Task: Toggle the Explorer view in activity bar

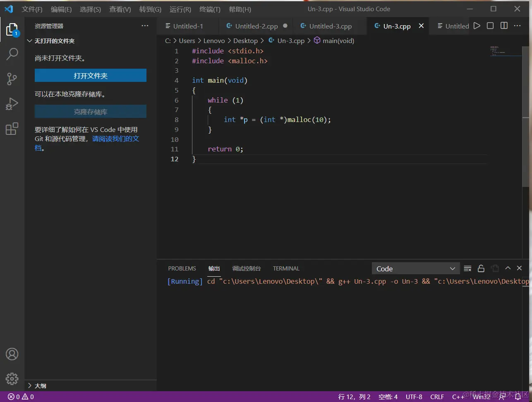Action: point(12,29)
